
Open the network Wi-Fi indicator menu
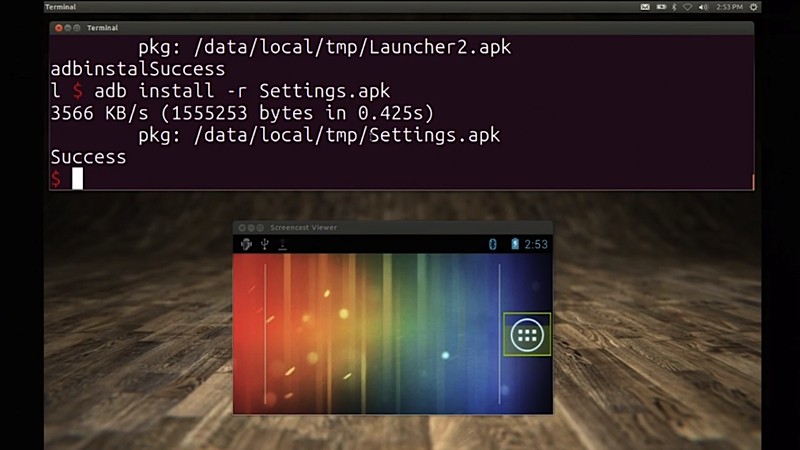(688, 7)
